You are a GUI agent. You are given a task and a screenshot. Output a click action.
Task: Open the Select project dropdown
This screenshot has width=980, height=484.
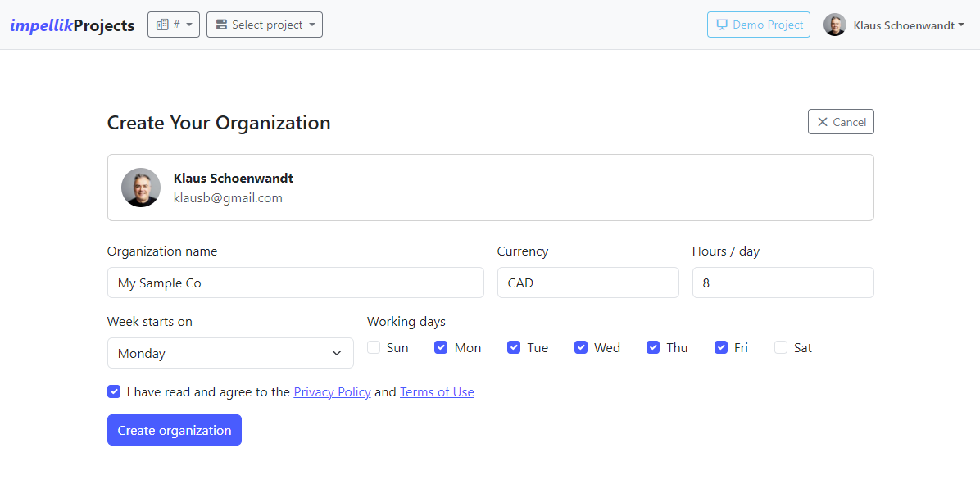(x=265, y=25)
